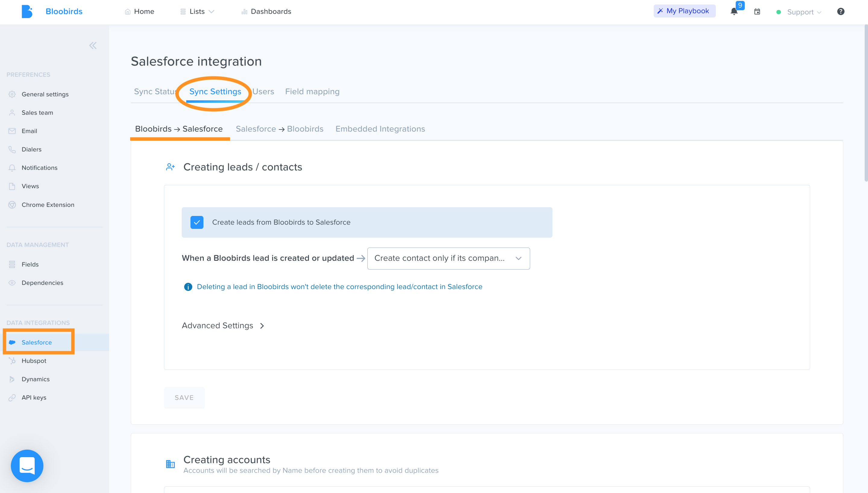
Task: Switch to Salesforce → Bloobirds sub-tab
Action: [x=279, y=129]
